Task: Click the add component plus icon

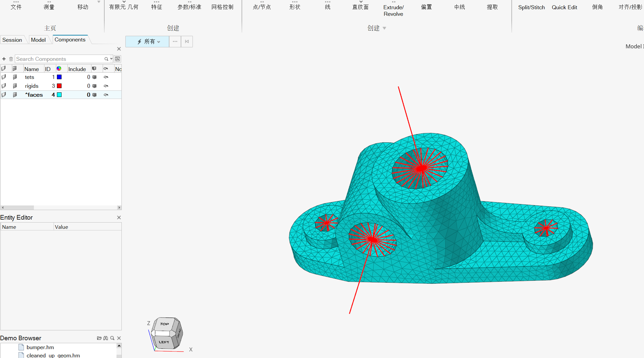Action: coord(4,59)
